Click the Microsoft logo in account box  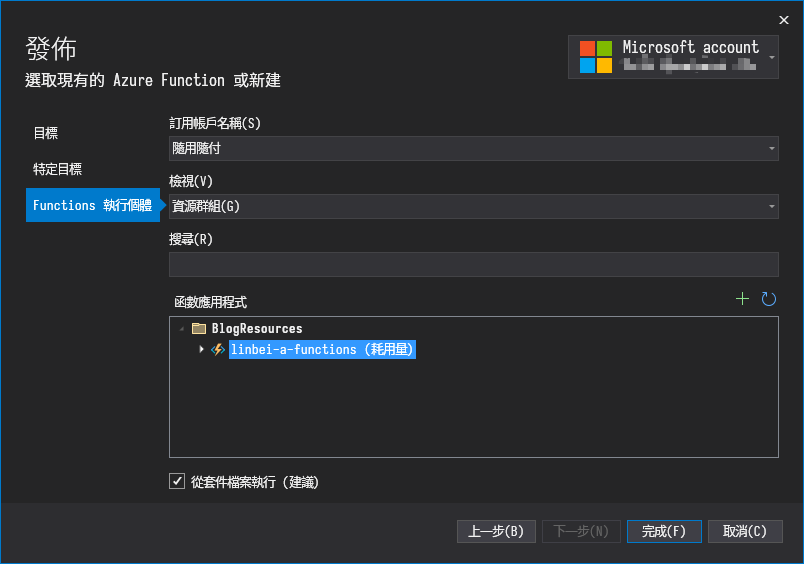tap(596, 57)
